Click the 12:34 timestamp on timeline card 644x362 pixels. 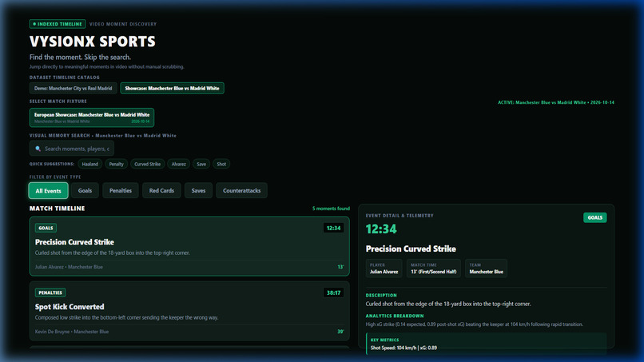click(333, 228)
